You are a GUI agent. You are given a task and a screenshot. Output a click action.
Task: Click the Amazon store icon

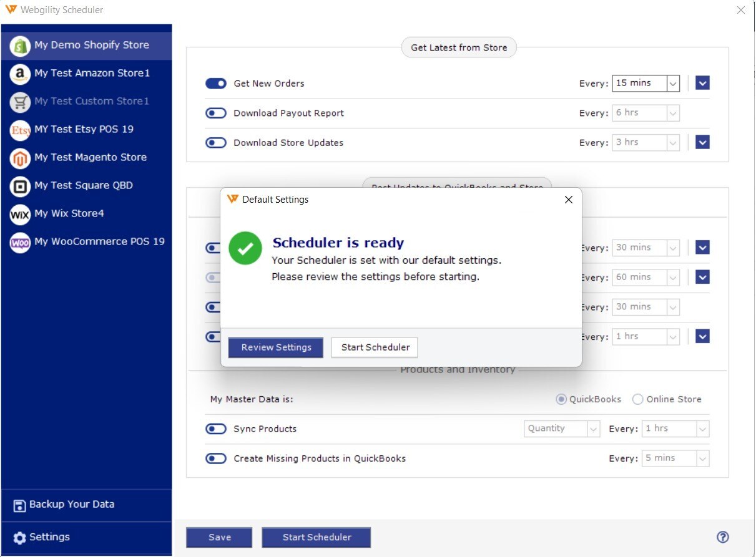point(21,74)
